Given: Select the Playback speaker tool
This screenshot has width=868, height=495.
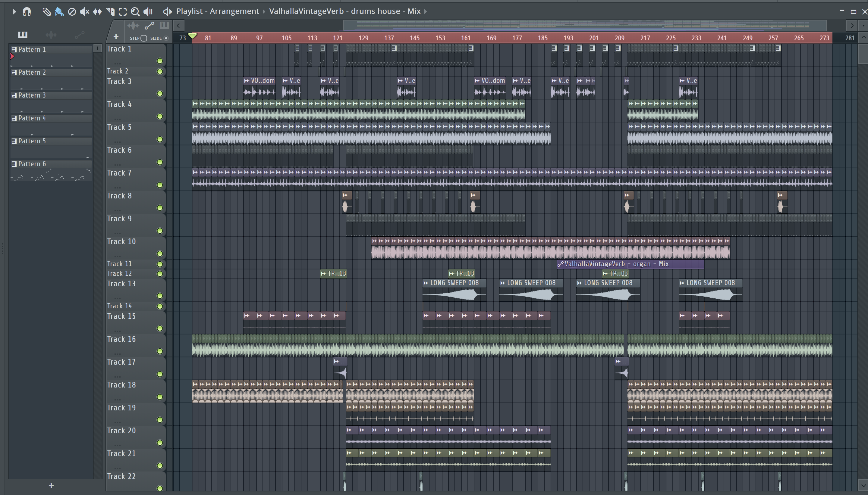Looking at the screenshot, I should point(148,11).
